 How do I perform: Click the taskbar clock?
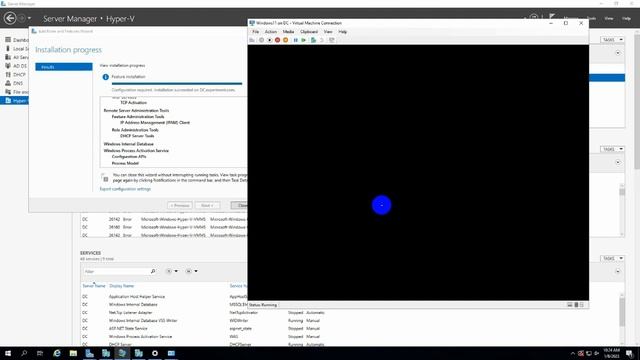tap(611, 353)
